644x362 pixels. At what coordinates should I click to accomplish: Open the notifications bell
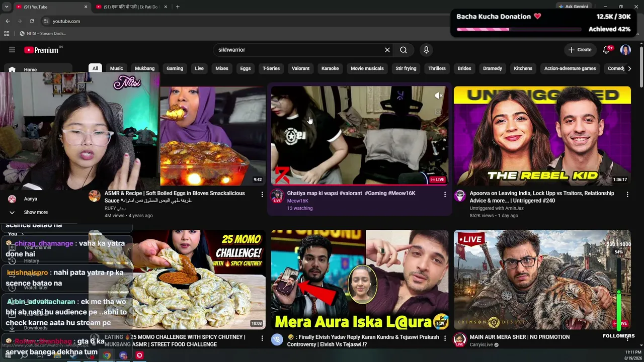(606, 50)
